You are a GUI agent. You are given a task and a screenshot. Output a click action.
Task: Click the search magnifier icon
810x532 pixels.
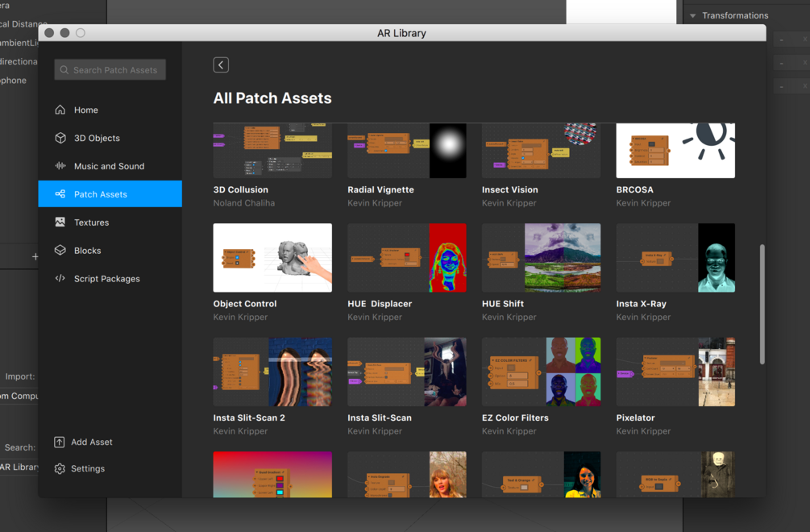pos(64,70)
